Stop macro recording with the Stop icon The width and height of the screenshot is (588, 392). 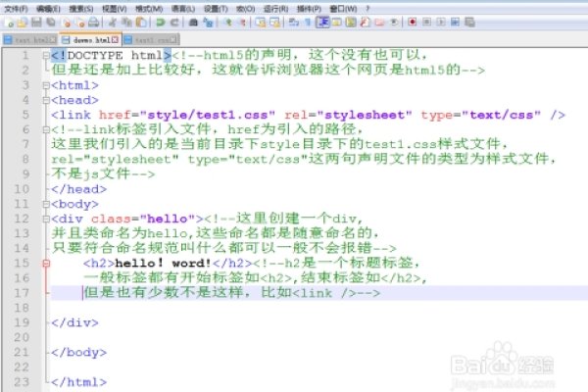(x=426, y=23)
